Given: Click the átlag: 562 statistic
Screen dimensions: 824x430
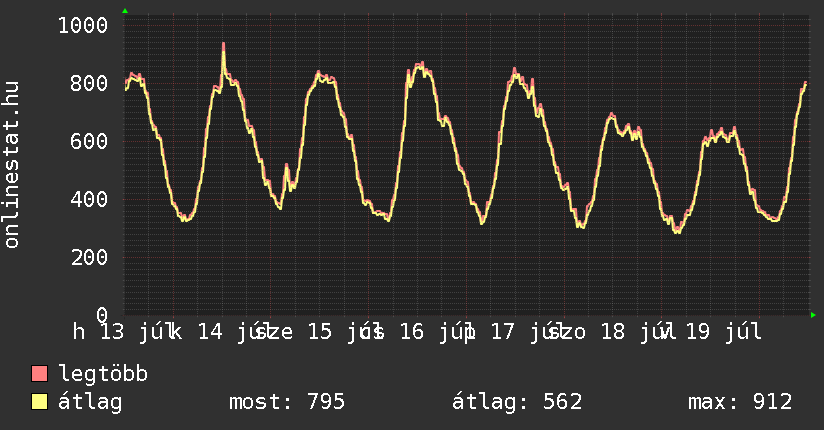Looking at the screenshot, I should point(517,402).
